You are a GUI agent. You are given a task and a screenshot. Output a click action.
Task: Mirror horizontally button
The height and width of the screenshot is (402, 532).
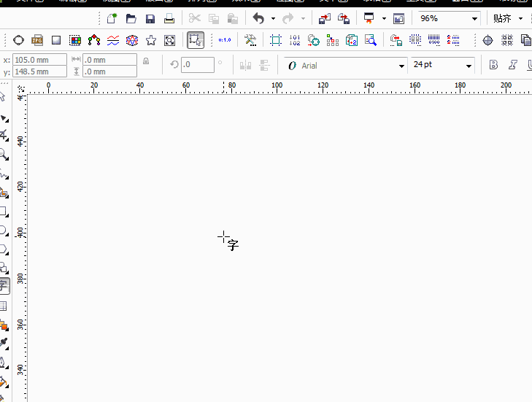(x=245, y=65)
